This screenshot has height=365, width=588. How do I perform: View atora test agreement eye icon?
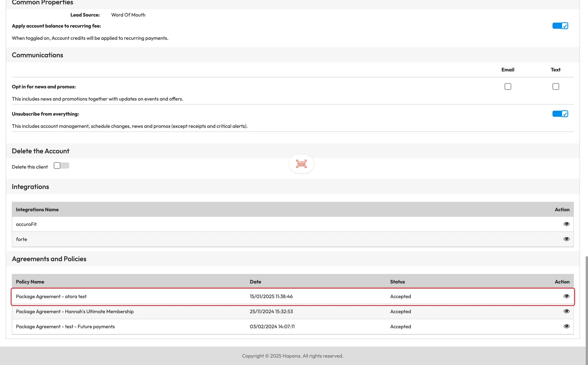tap(566, 296)
